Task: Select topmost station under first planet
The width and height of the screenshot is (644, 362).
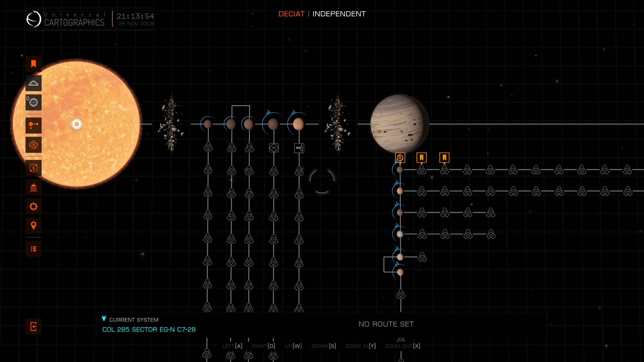Action: click(208, 147)
